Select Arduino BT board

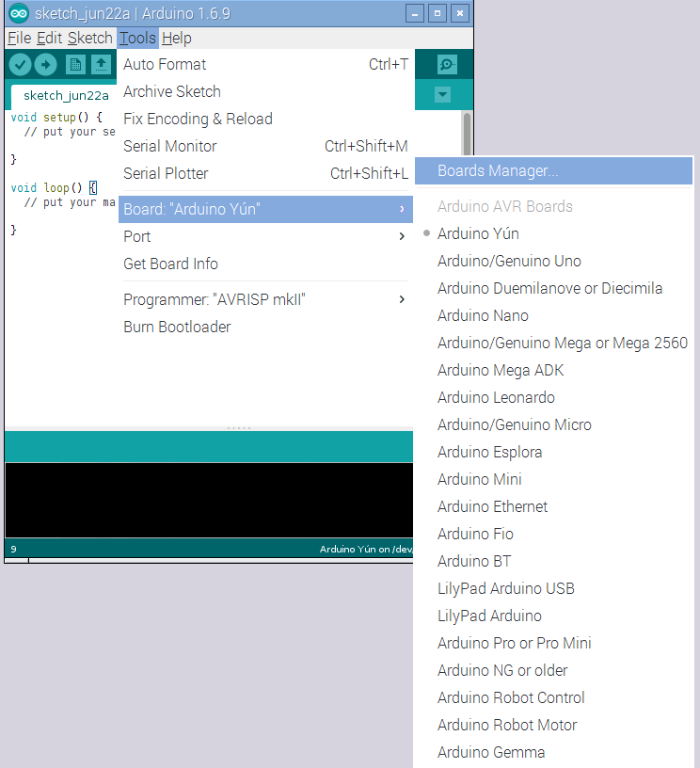(553, 561)
